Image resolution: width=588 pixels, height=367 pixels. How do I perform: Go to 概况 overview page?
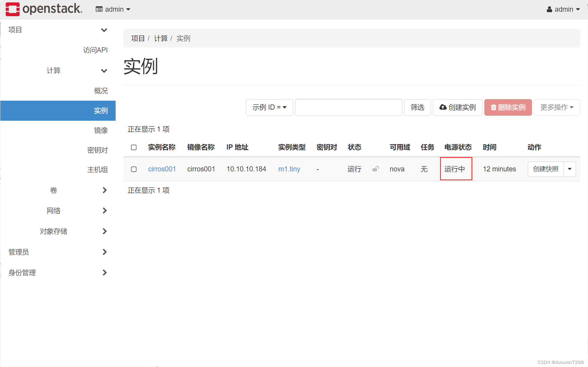(x=101, y=91)
